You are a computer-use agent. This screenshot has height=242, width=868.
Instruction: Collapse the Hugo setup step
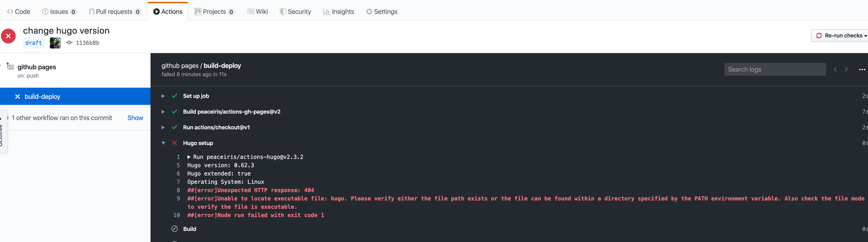(x=163, y=143)
